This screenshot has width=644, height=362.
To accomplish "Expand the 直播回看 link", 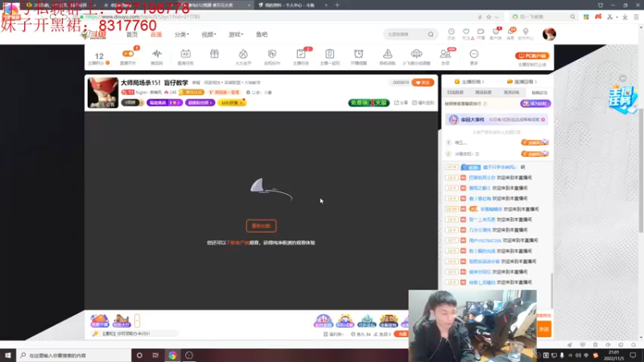I will pos(522,82).
